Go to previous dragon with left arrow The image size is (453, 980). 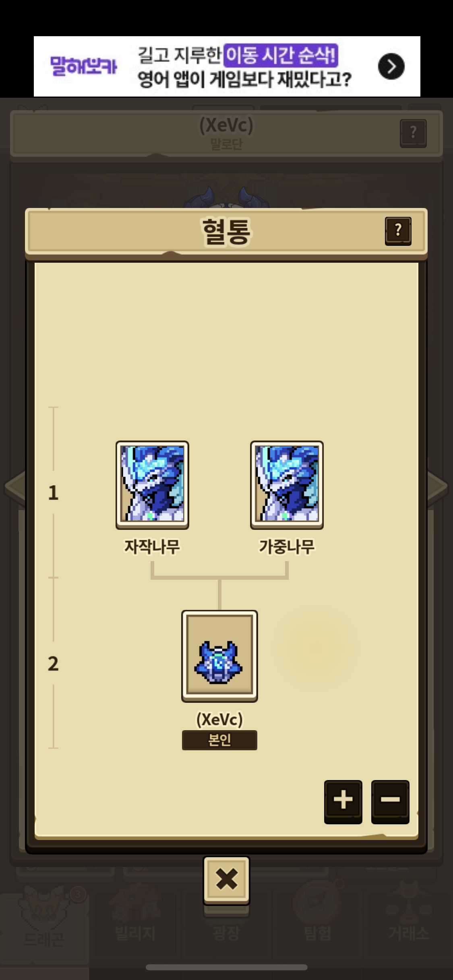(x=14, y=486)
